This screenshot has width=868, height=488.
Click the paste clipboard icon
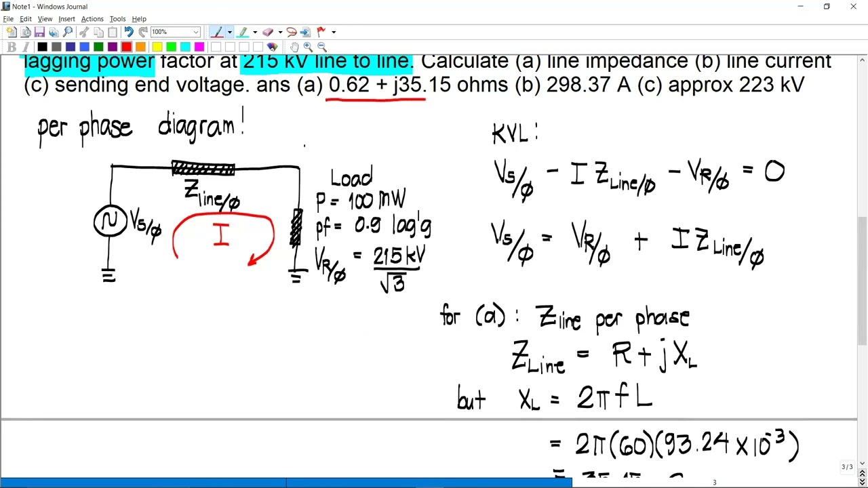point(113,32)
